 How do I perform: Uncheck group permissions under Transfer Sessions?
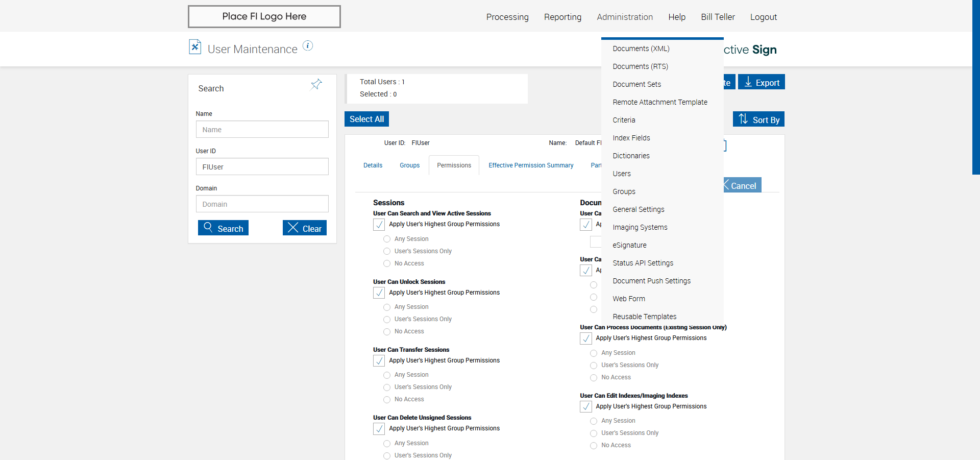(379, 361)
